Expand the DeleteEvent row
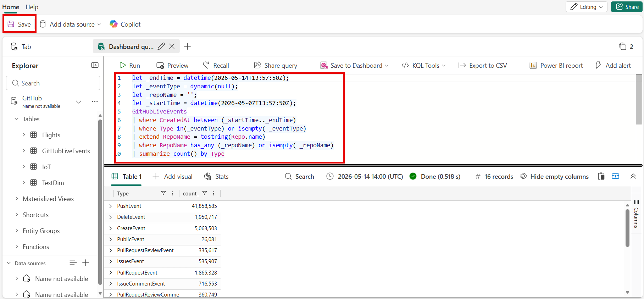This screenshot has height=299, width=644. [x=111, y=217]
